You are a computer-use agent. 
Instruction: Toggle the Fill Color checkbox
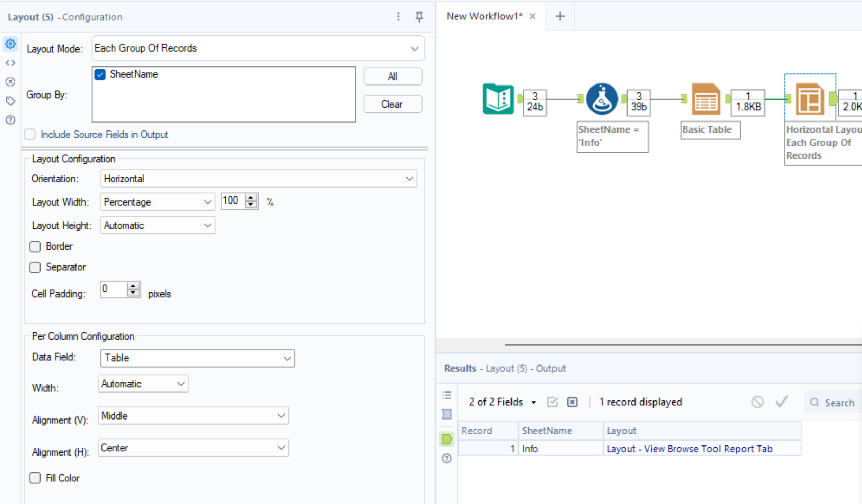point(35,478)
